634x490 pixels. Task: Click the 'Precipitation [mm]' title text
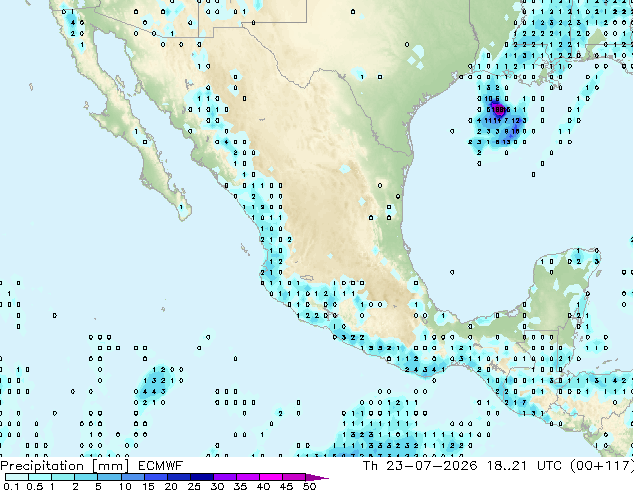(65, 466)
